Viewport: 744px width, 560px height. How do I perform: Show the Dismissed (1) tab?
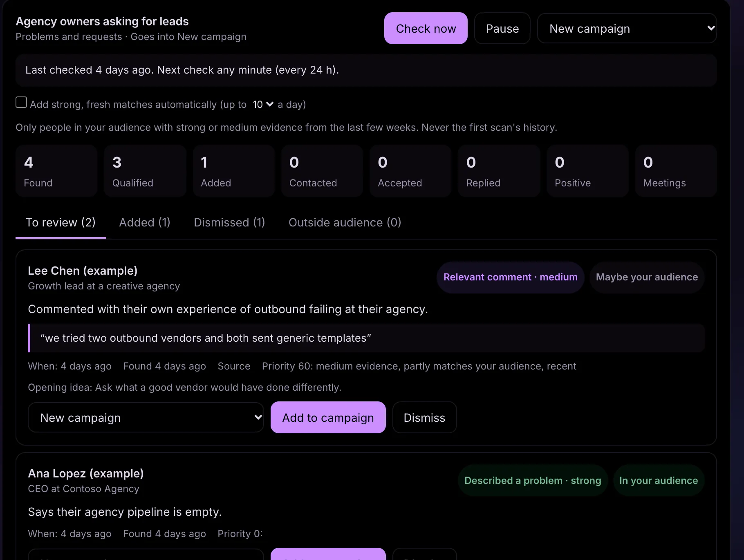coord(229,222)
